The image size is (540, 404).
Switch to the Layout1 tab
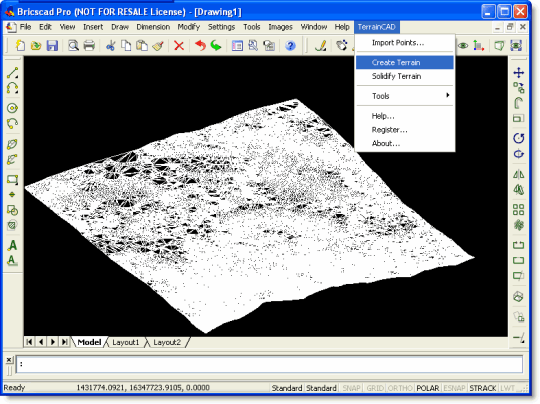(125, 342)
